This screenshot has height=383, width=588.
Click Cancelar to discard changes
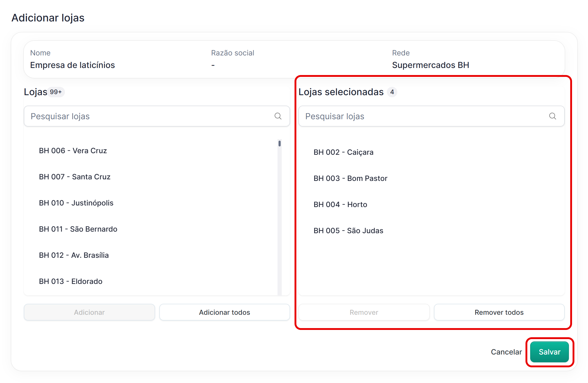point(506,352)
